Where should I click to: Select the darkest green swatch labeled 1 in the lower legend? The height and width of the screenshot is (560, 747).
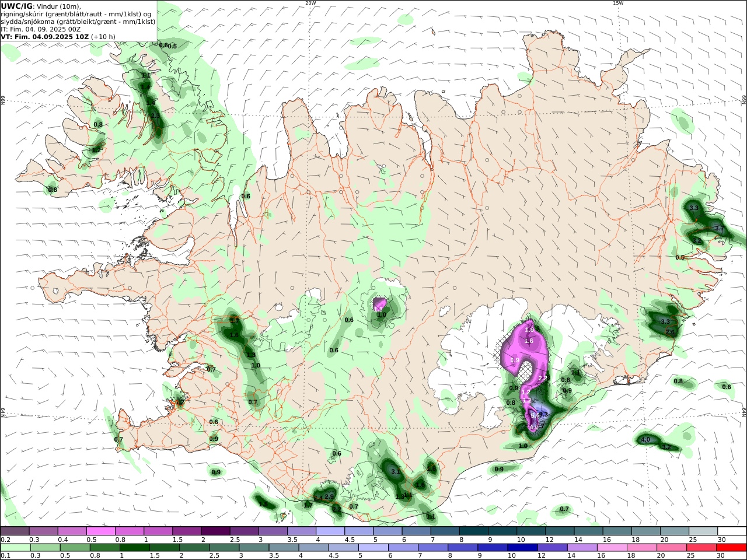click(134, 548)
